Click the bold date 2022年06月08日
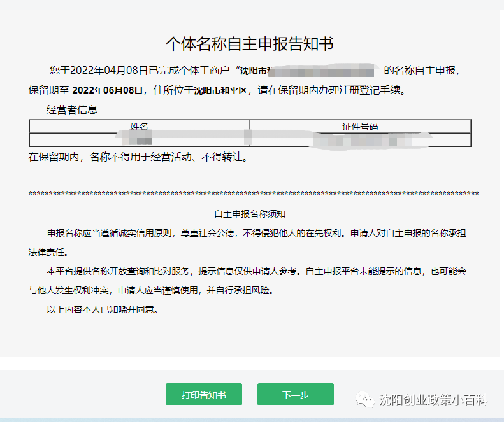 [x=107, y=90]
